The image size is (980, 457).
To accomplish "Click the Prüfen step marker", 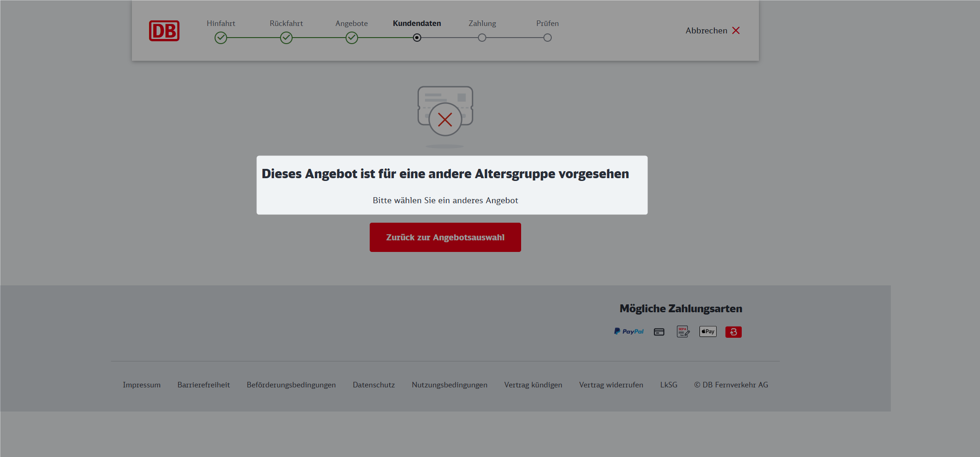I will click(548, 38).
